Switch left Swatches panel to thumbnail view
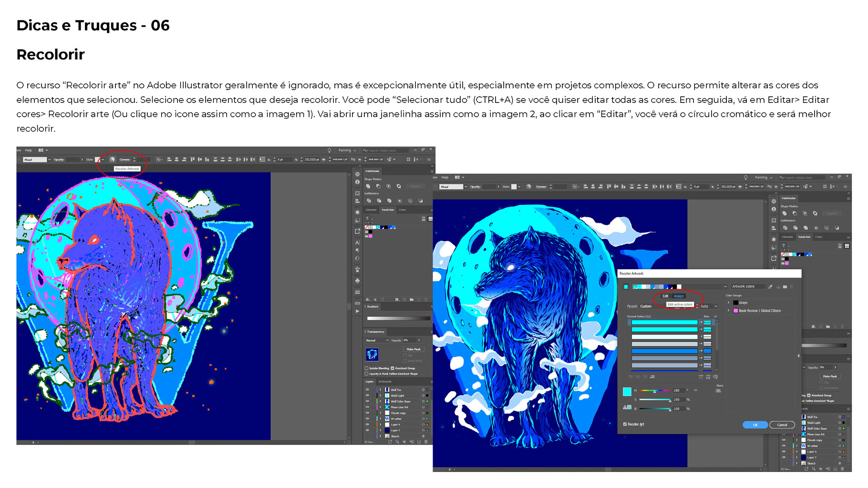This screenshot has height=488, width=868. click(x=430, y=219)
